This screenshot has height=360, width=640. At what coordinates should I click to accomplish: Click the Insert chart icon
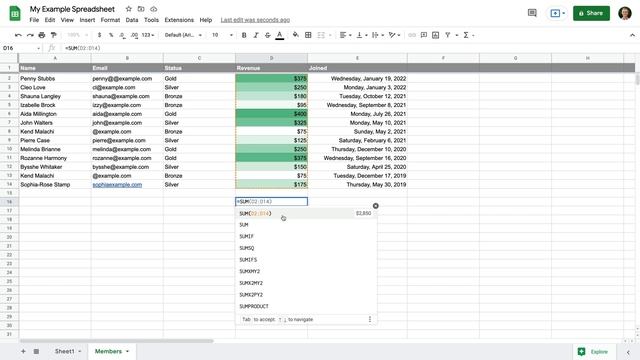coord(436,35)
